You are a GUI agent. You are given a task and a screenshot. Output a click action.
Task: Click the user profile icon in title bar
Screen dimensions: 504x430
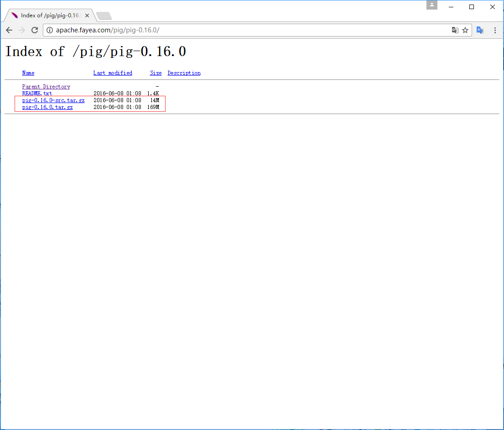click(431, 5)
